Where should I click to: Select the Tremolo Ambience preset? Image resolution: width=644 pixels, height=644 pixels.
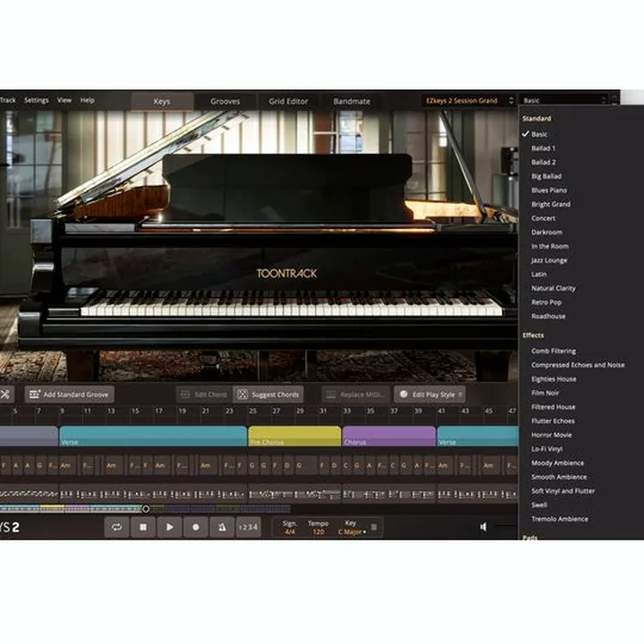tap(559, 519)
